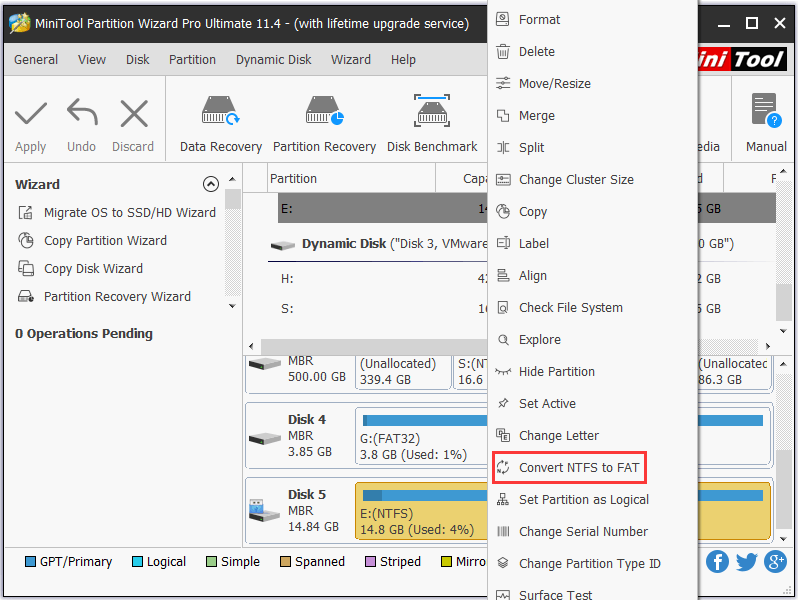Image resolution: width=798 pixels, height=600 pixels.
Task: Start the Copy Disk Wizard
Action: tap(80, 268)
